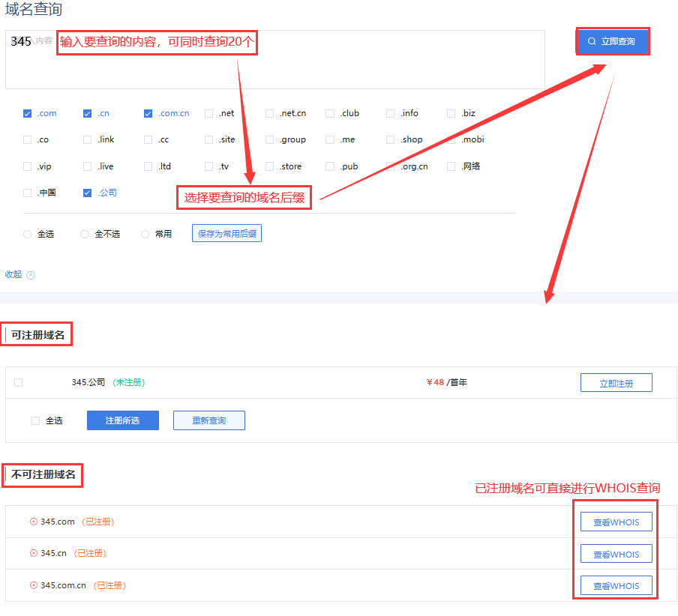Check the .shop suffix option
The height and width of the screenshot is (616, 678).
(x=391, y=140)
